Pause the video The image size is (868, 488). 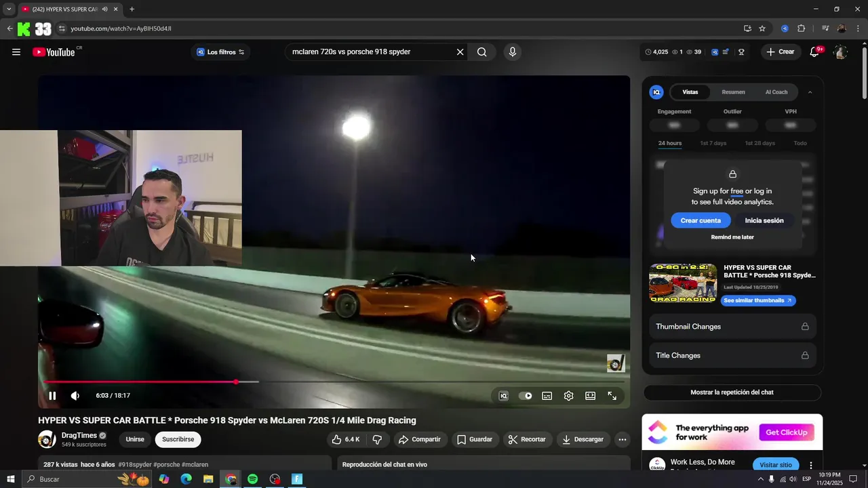click(52, 396)
